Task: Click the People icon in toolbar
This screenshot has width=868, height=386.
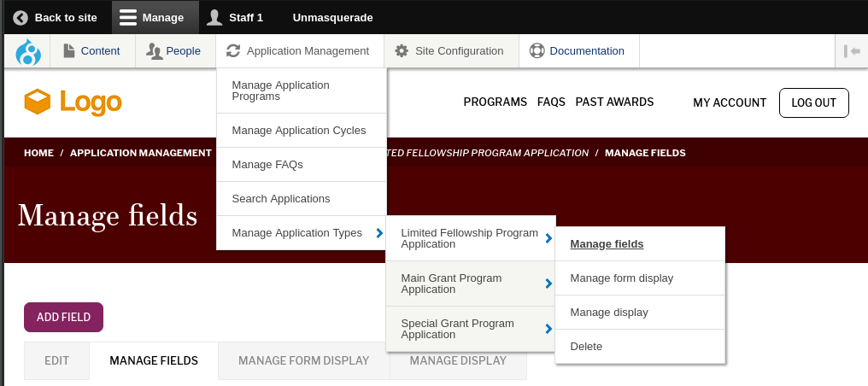Action: [154, 51]
